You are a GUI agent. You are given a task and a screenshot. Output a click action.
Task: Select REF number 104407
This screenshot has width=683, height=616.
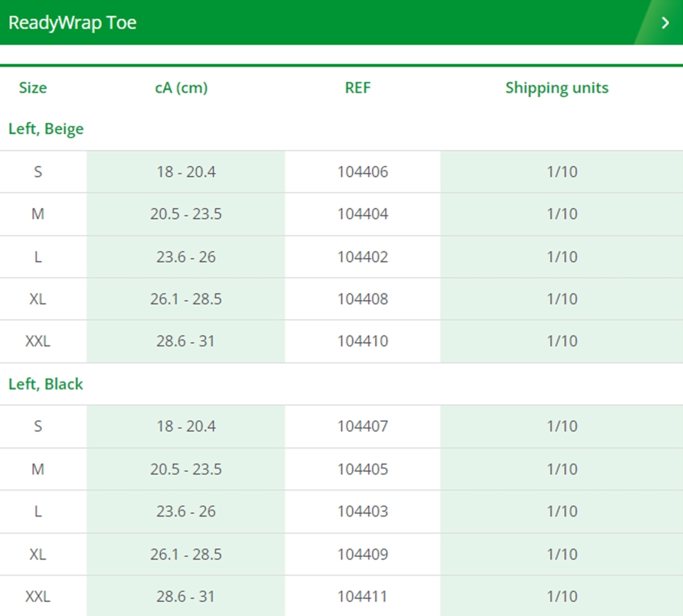(362, 426)
